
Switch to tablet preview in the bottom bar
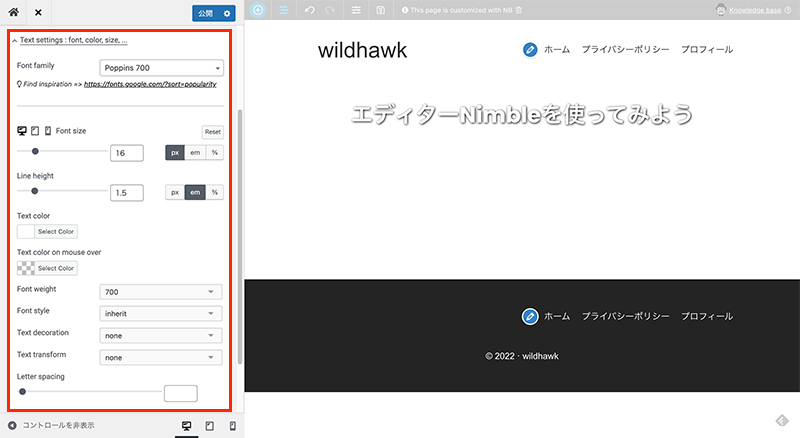(209, 425)
